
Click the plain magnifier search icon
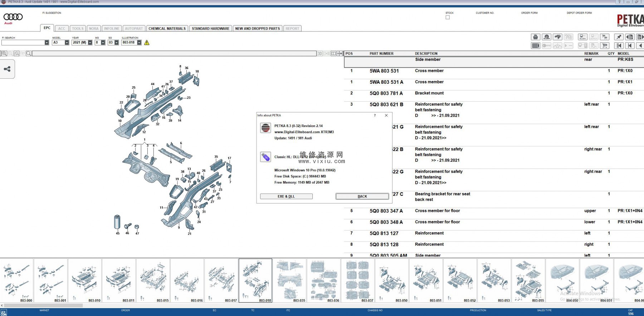[x=29, y=53]
